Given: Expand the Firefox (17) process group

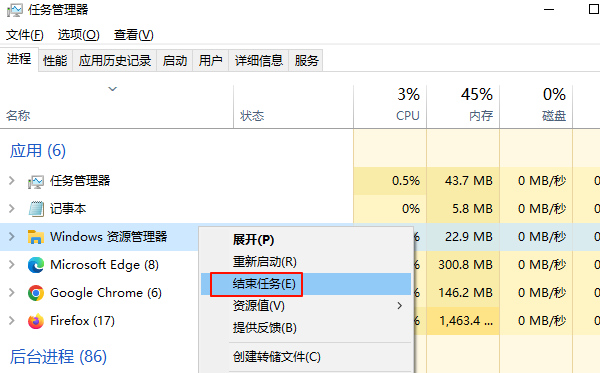Looking at the screenshot, I should [x=12, y=321].
